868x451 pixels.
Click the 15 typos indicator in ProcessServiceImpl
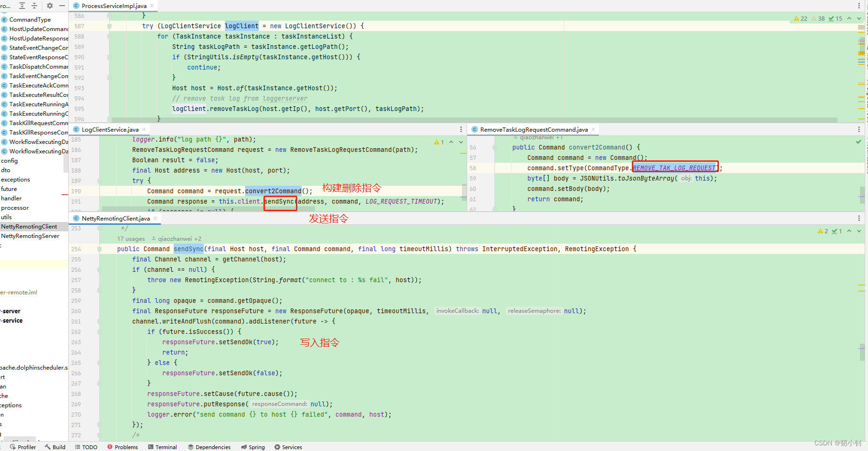(x=836, y=19)
